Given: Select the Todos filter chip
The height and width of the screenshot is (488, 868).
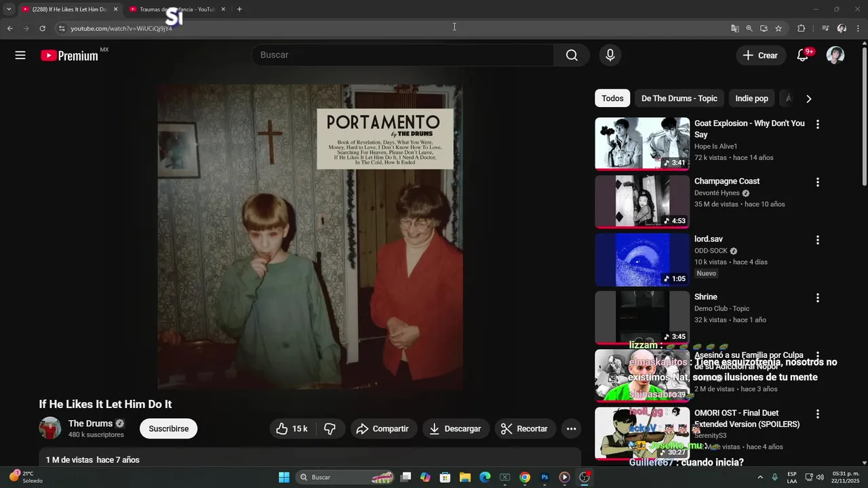Looking at the screenshot, I should point(612,98).
